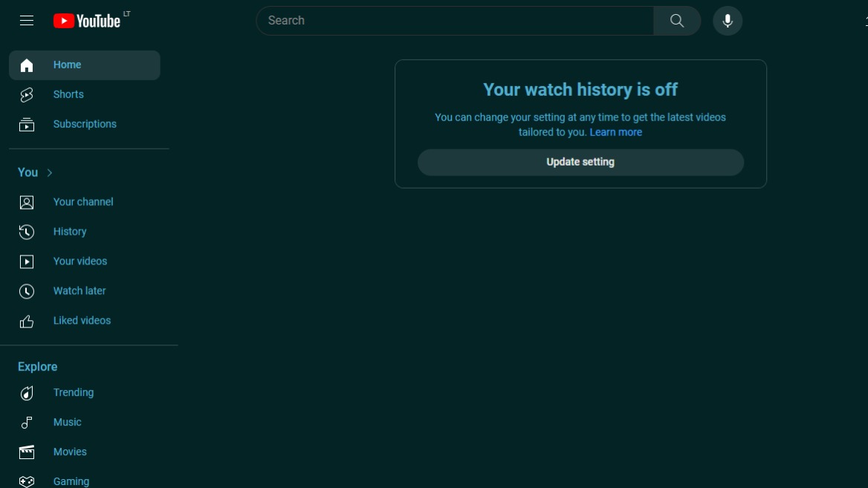Open Trending via the flame icon
Screen dimensions: 868x488
click(27, 393)
